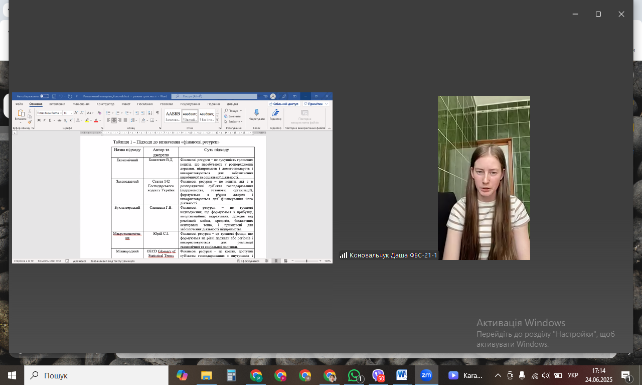
Task: Open the Editing mode dropdown at the Word ribbon's right end
Action: [316, 104]
